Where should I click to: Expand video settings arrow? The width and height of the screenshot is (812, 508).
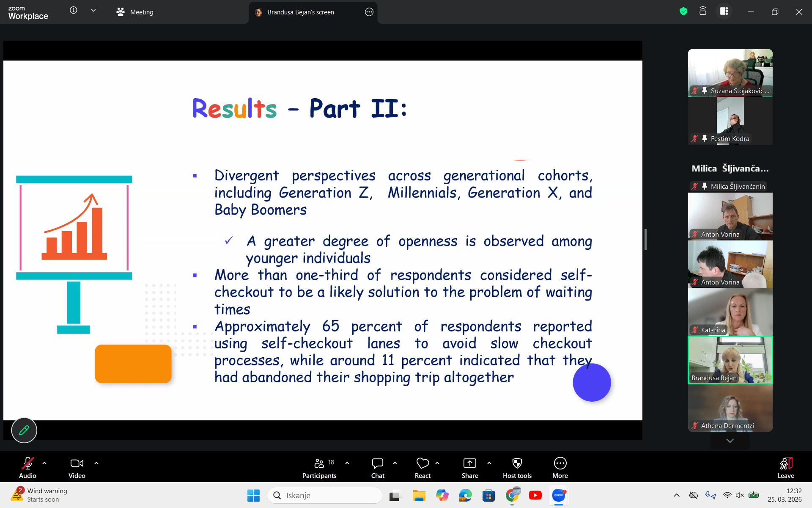pos(96,463)
